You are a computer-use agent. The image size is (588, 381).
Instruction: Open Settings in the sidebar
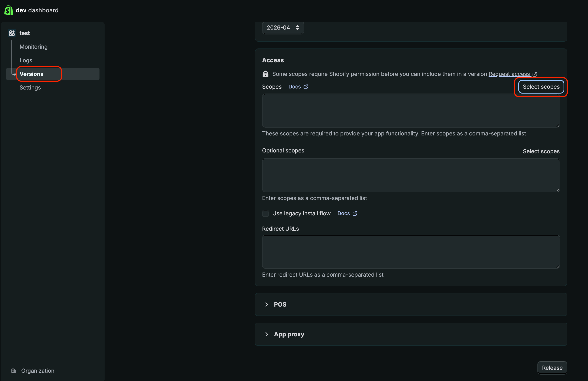pos(30,87)
